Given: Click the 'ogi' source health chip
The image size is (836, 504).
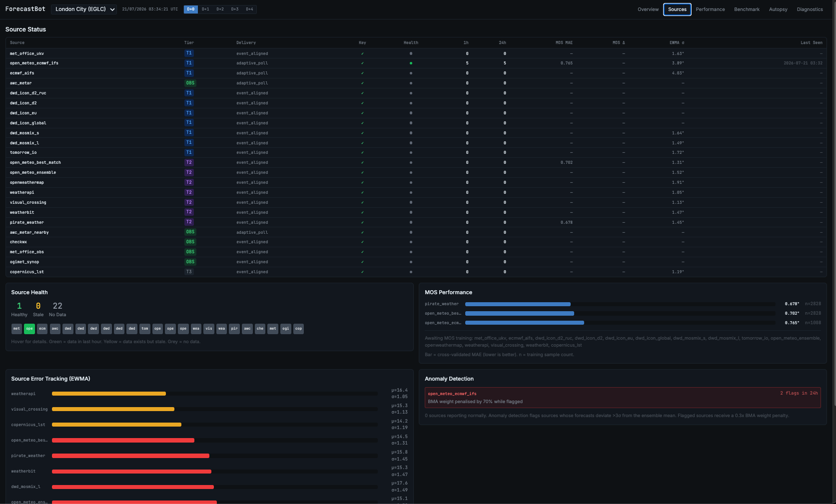Looking at the screenshot, I should point(286,329).
